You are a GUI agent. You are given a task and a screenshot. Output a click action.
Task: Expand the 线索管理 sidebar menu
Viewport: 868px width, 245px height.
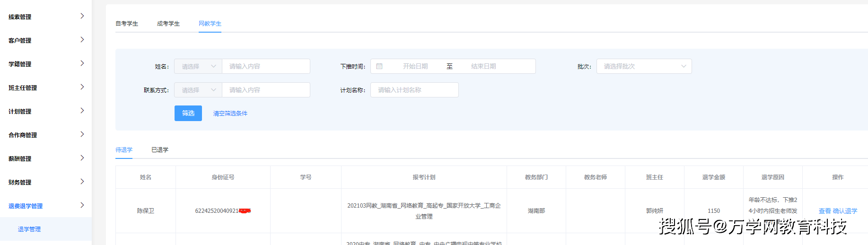[82, 16]
